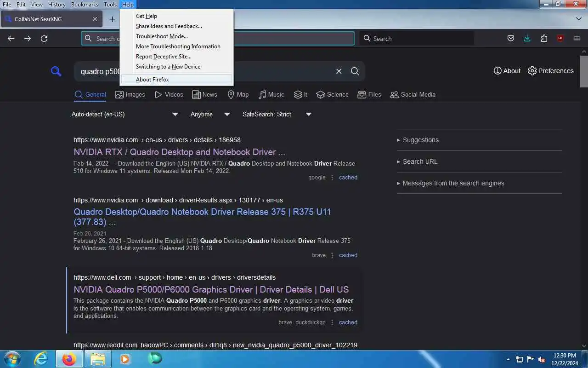The image size is (588, 368).
Task: Open more options dots for google result
Action: pos(332,178)
